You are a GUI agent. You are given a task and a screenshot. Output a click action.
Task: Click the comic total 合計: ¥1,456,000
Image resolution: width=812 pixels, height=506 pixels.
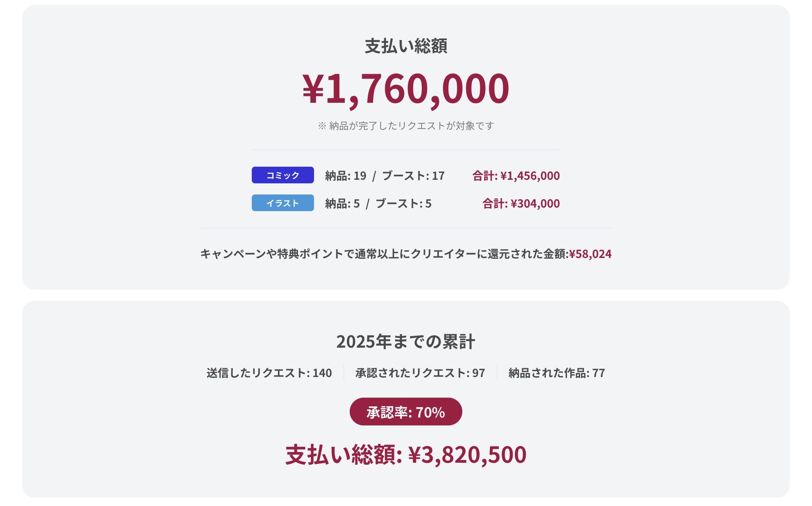pos(516,176)
